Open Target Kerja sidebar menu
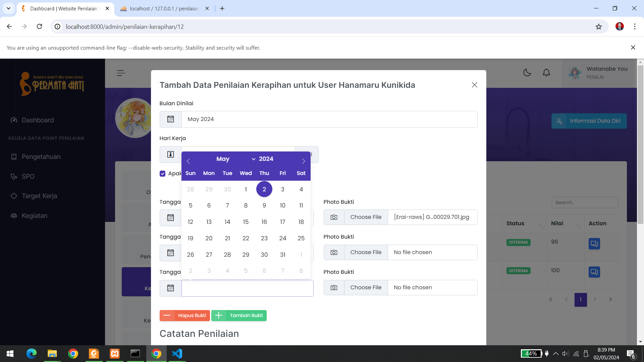Image resolution: width=644 pixels, height=362 pixels. click(39, 196)
